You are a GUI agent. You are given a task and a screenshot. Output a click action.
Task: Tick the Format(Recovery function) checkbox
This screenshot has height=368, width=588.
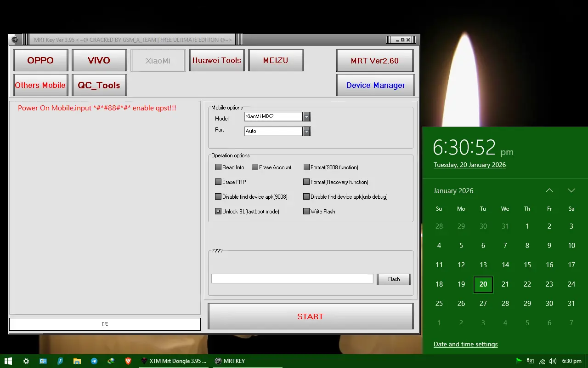click(306, 182)
